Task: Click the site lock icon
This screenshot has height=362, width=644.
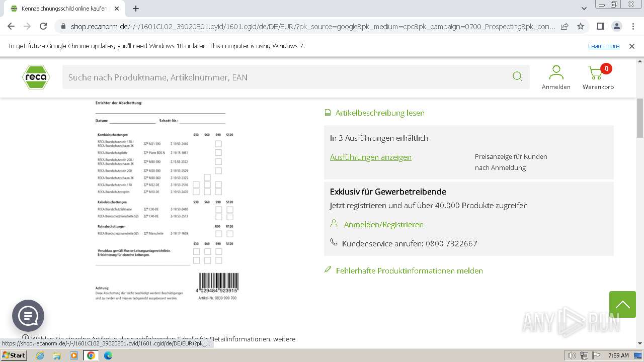Action: [x=63, y=26]
